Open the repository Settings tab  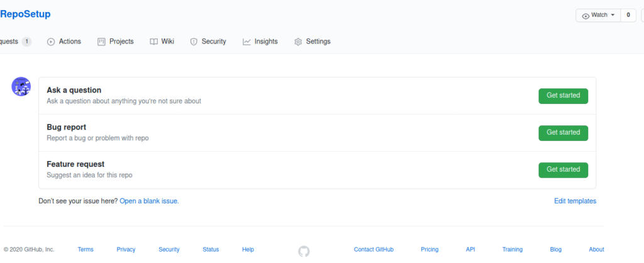tap(313, 42)
